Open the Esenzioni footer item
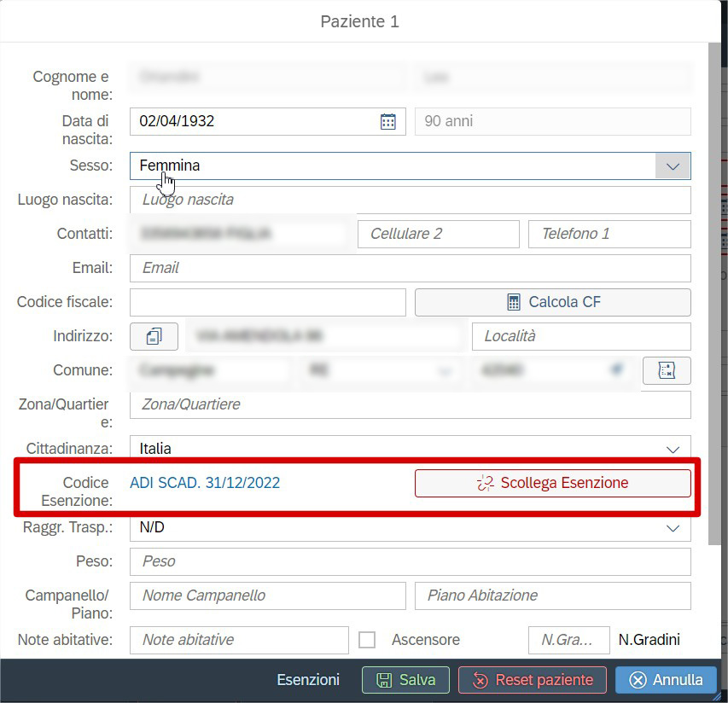The height and width of the screenshot is (703, 728). 308,680
